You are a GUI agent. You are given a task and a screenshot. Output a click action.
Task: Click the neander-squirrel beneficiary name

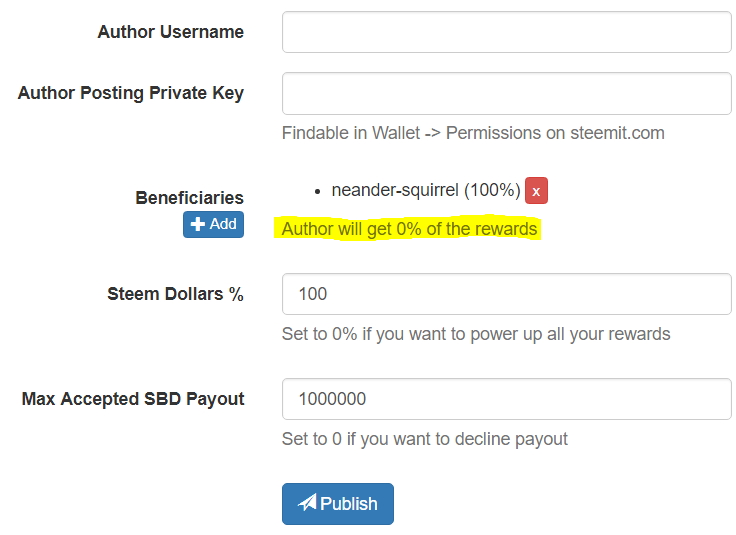point(395,190)
